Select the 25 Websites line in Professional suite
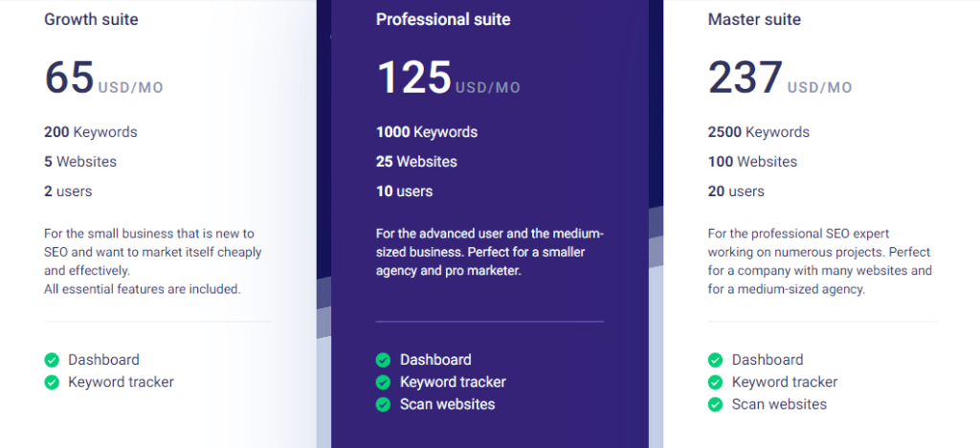The width and height of the screenshot is (980, 448). coord(416,162)
